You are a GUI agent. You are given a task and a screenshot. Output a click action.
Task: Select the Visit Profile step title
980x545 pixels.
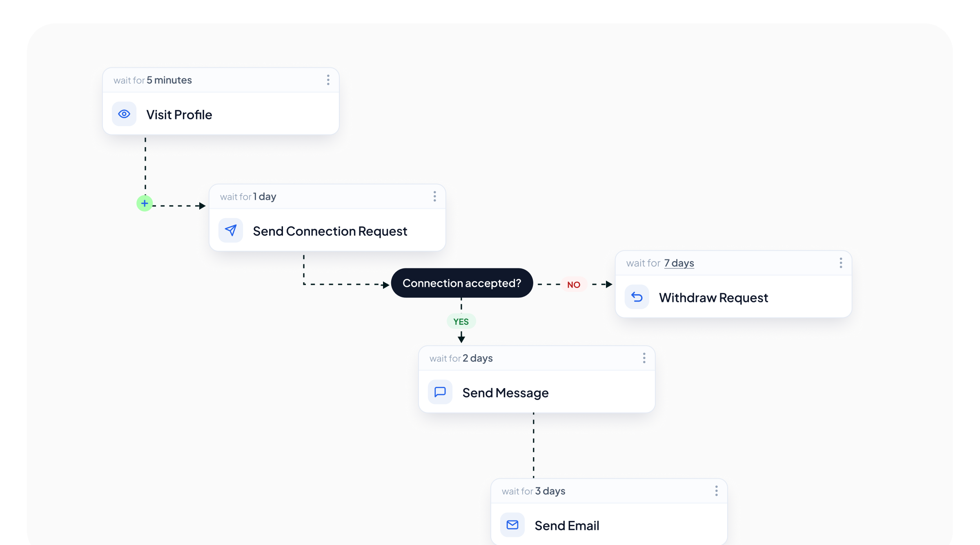click(x=179, y=114)
